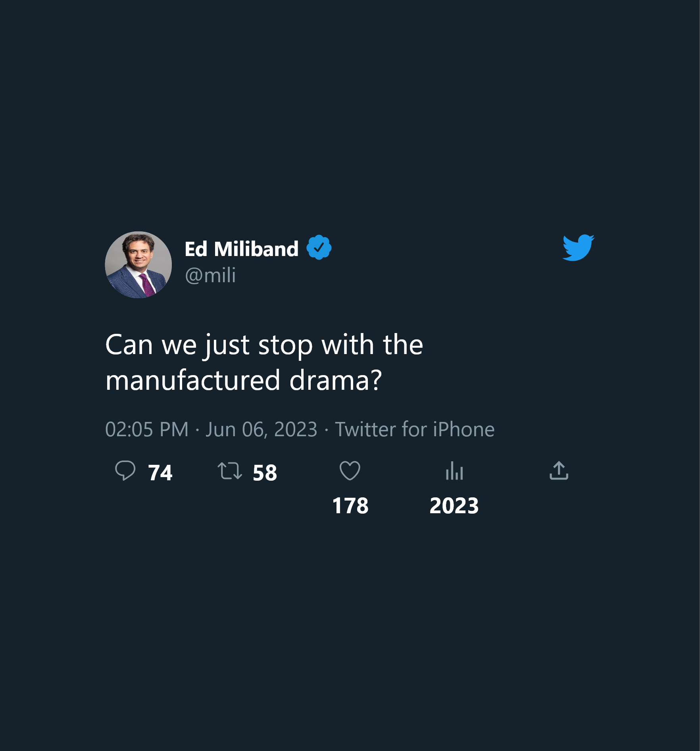Click the blue verified checkmark badge

click(319, 248)
